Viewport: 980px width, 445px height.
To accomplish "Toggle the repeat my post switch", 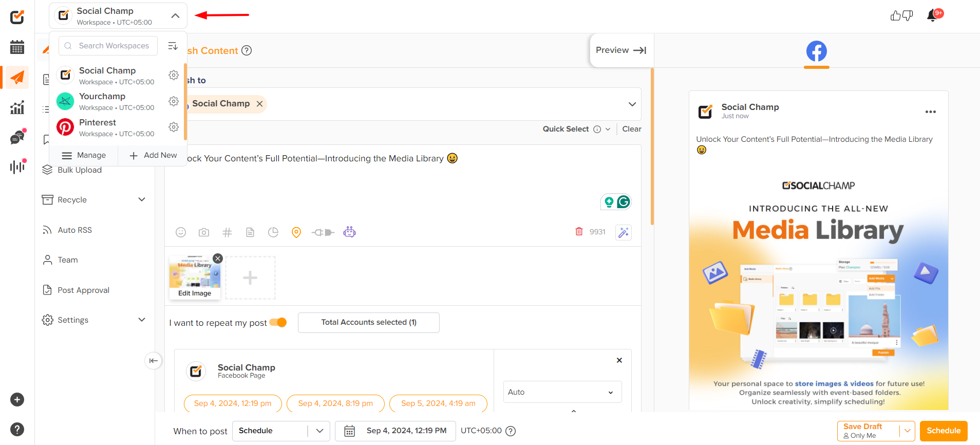I will click(278, 322).
